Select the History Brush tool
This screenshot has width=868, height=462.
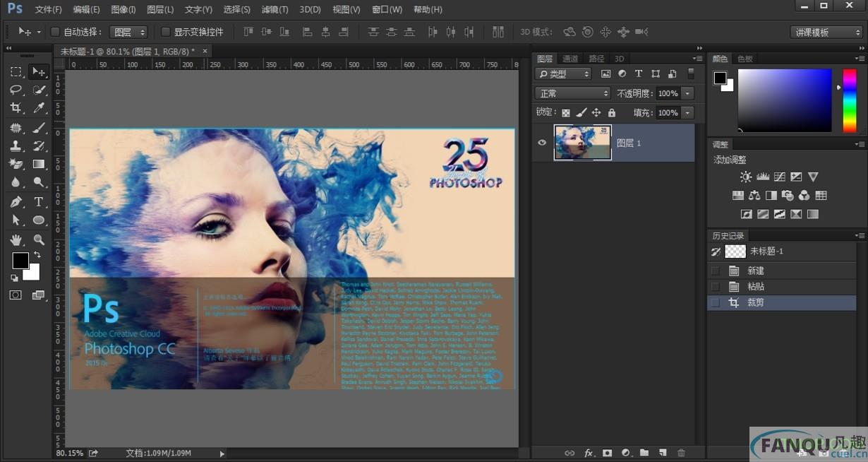tap(38, 146)
